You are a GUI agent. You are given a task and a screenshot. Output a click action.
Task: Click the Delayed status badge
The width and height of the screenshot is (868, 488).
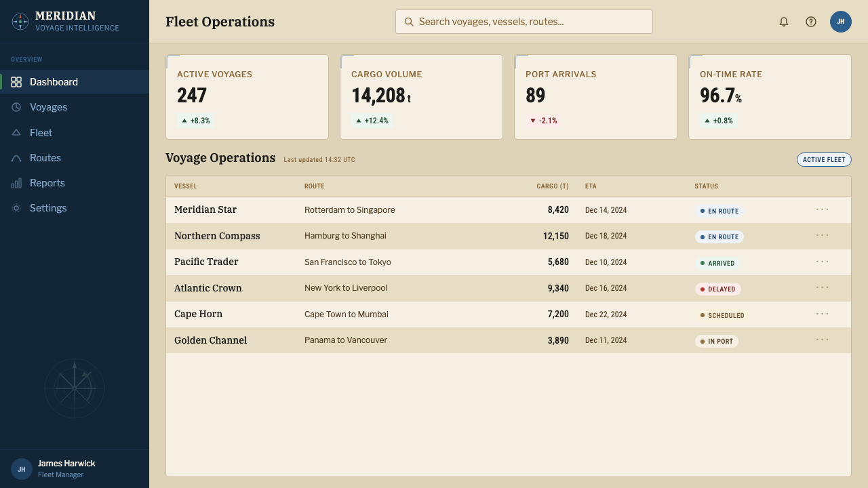[x=717, y=289]
